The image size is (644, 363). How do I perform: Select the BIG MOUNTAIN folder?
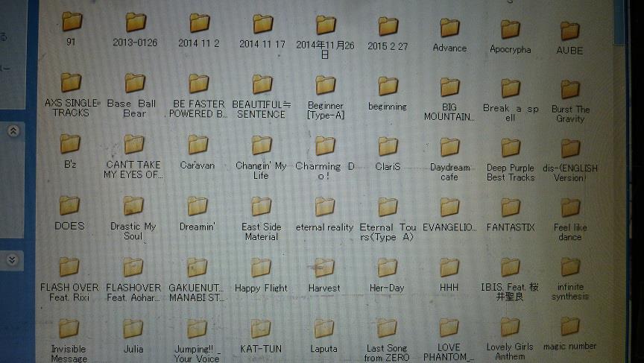click(449, 87)
